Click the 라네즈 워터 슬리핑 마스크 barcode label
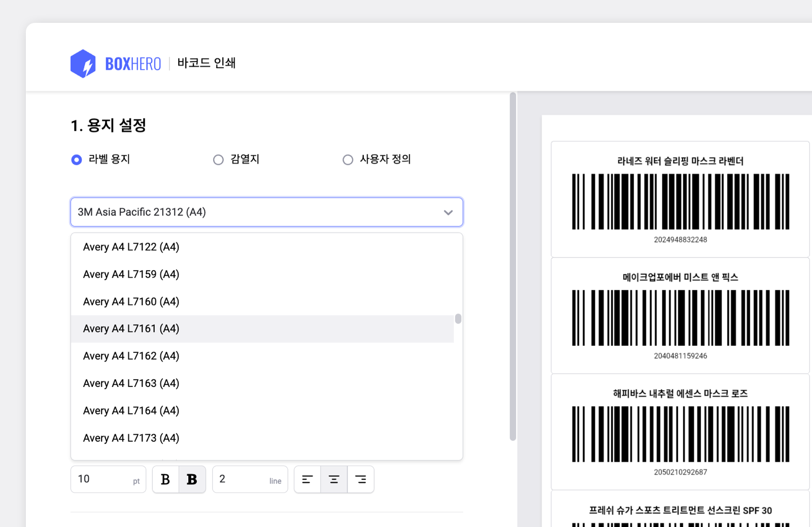Viewport: 812px width, 527px height. [680, 199]
